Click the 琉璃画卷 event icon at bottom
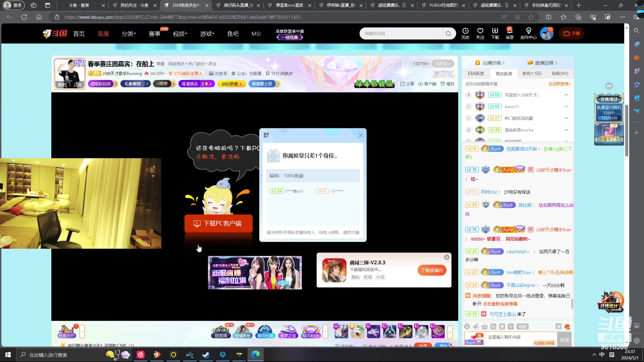Viewport: 644px width, 362px height. pyautogui.click(x=243, y=332)
